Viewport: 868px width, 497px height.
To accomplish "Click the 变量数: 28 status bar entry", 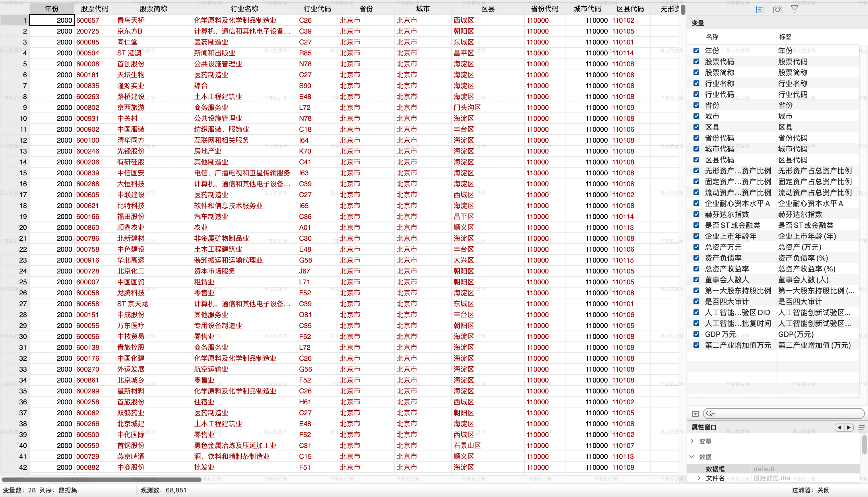I will tap(19, 490).
